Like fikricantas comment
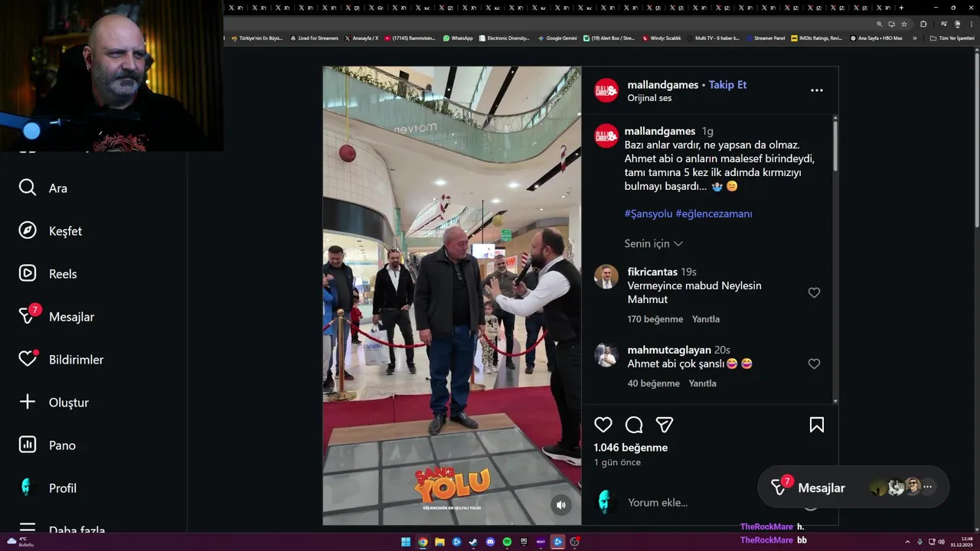The height and width of the screenshot is (551, 980). pos(814,292)
